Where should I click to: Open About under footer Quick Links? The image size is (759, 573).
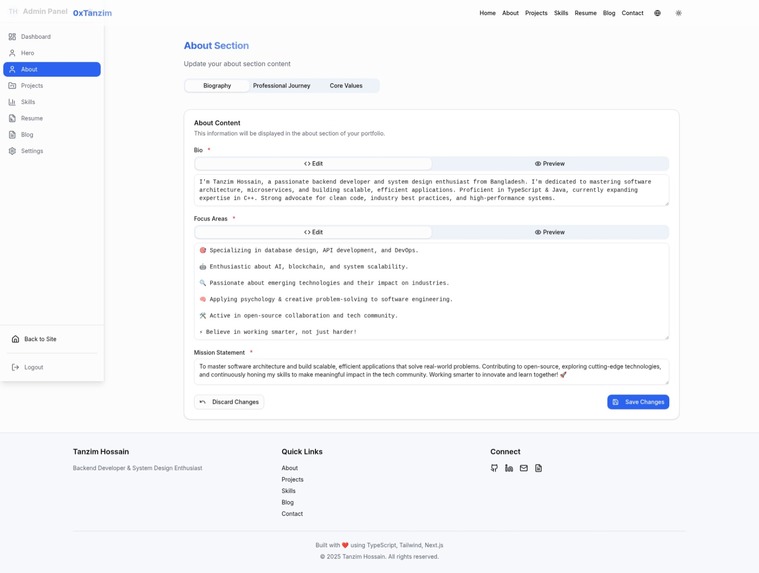point(289,468)
